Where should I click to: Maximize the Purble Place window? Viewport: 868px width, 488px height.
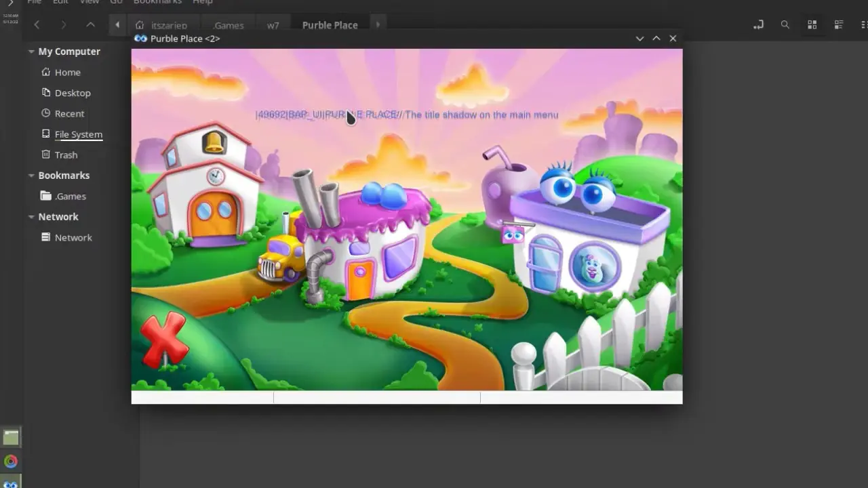656,39
